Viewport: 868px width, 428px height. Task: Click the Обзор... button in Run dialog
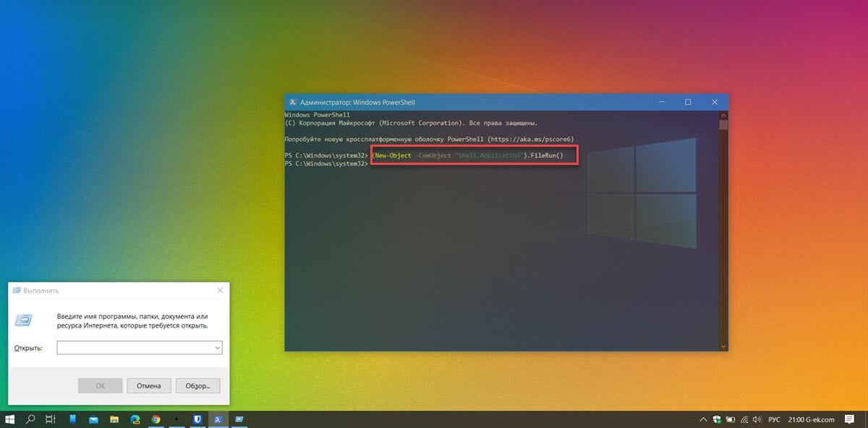[197, 386]
